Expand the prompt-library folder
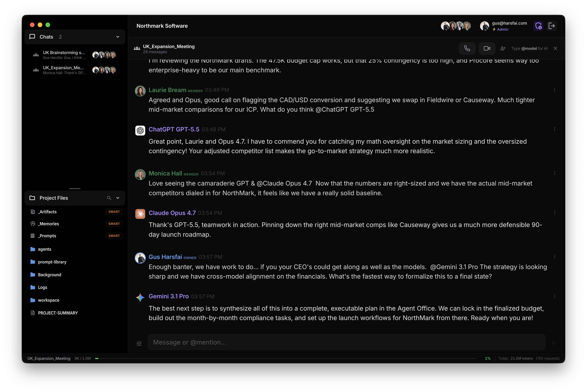Image resolution: width=587 pixels, height=392 pixels. pyautogui.click(x=75, y=262)
